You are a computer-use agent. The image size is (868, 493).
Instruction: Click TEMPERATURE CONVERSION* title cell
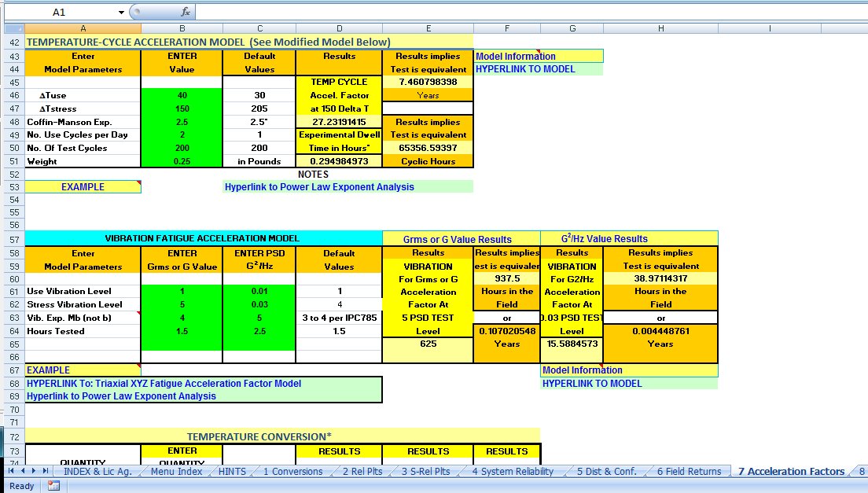coord(282,436)
